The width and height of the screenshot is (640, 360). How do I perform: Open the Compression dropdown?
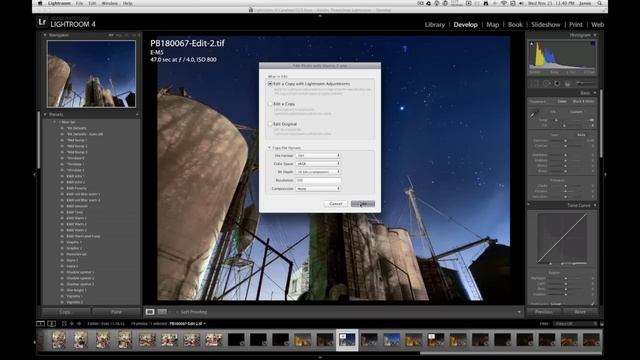[x=318, y=189]
